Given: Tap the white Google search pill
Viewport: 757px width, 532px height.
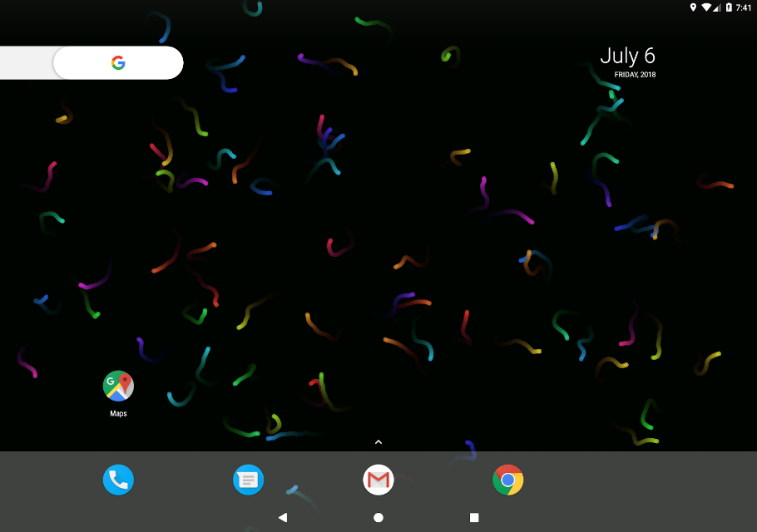Looking at the screenshot, I should point(118,62).
